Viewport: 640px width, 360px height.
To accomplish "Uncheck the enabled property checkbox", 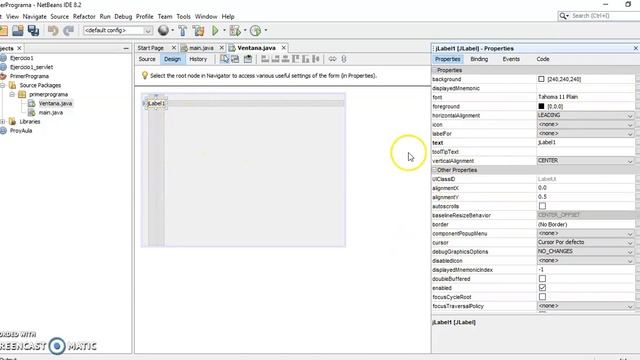I will click(x=542, y=288).
